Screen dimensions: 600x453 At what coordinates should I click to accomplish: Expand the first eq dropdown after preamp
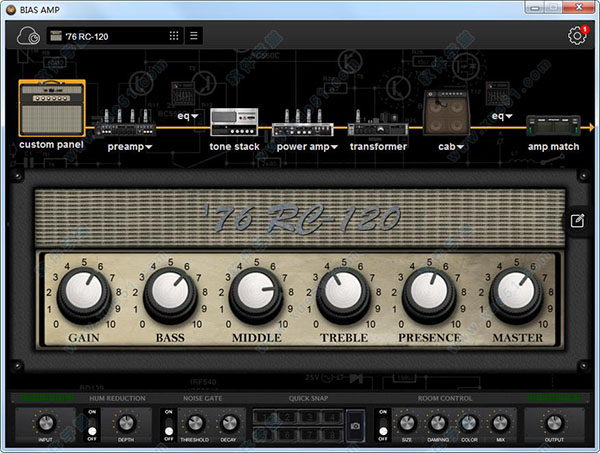click(195, 116)
